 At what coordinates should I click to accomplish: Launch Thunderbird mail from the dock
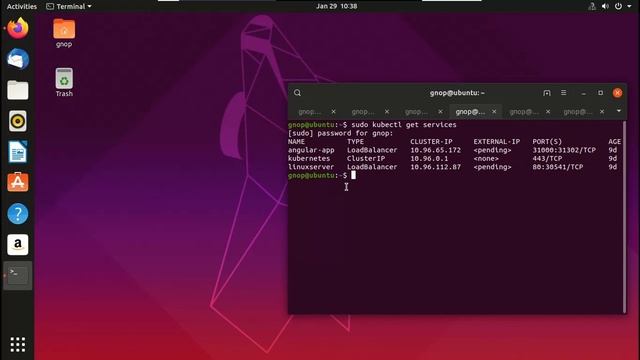(x=18, y=59)
